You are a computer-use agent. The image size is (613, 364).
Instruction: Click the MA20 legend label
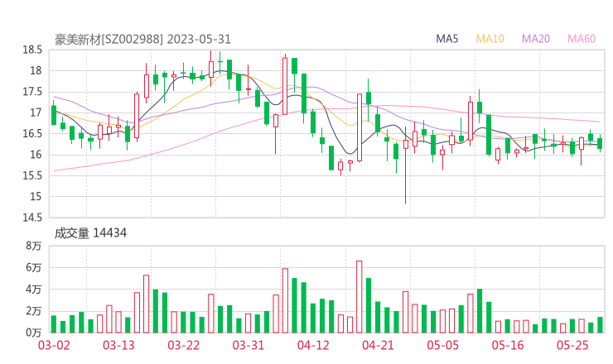(x=536, y=39)
